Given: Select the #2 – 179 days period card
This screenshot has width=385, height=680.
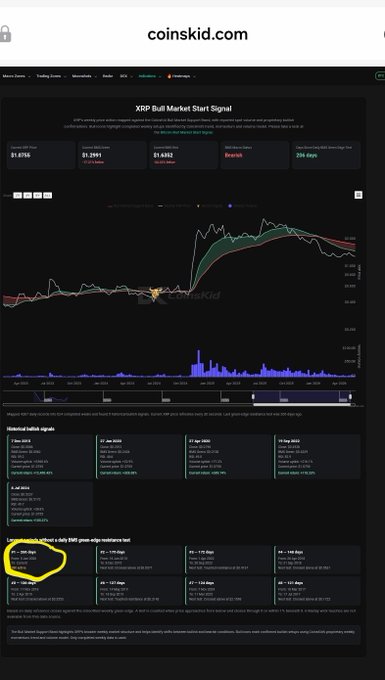Looking at the screenshot, I should click(139, 560).
